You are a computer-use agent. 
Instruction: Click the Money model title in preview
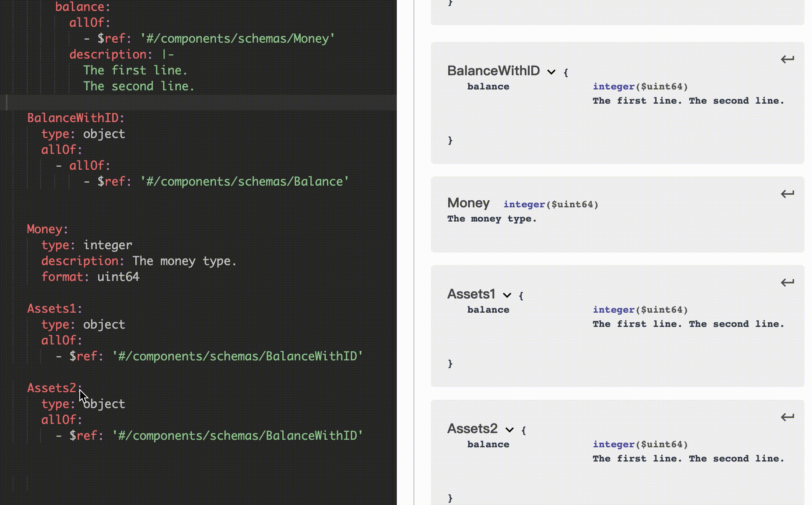point(468,203)
